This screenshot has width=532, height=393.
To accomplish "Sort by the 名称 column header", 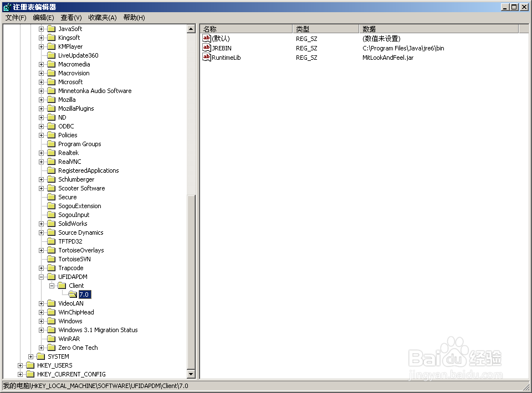I will point(246,29).
